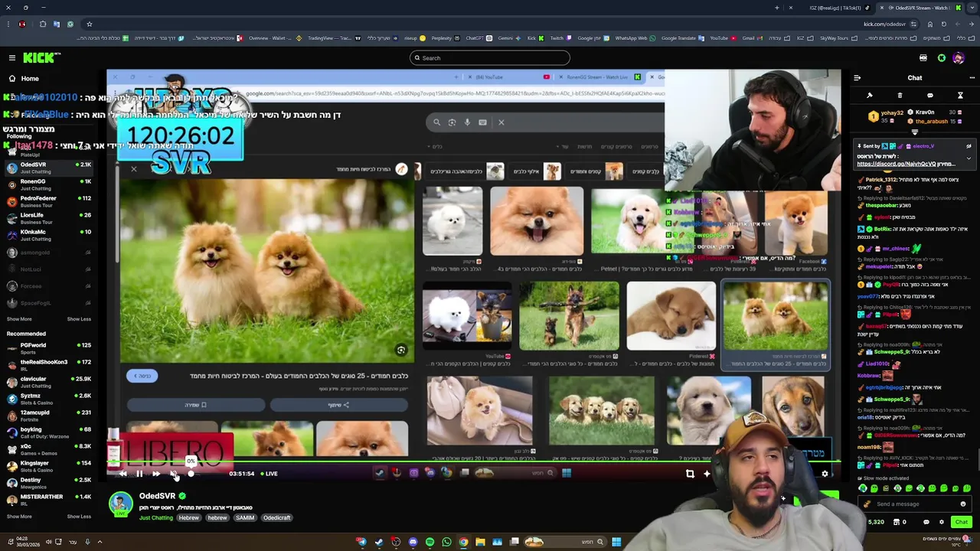The height and width of the screenshot is (551, 980).
Task: Click the Send a message field
Action: tap(915, 504)
